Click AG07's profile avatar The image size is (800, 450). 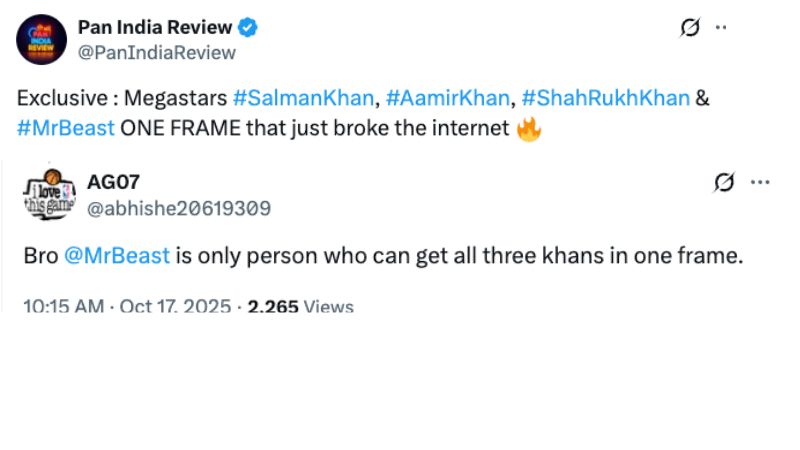click(x=49, y=195)
